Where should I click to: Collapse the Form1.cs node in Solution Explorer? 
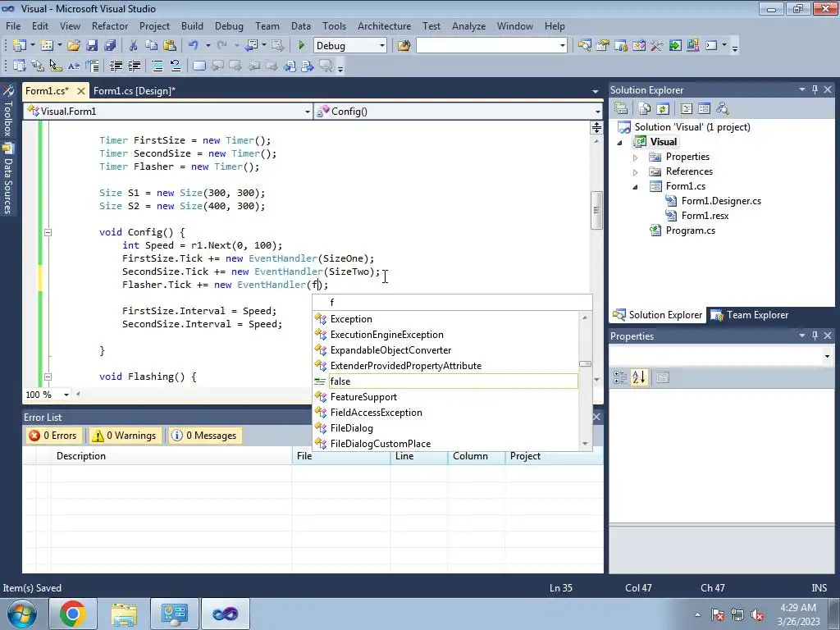(x=636, y=187)
